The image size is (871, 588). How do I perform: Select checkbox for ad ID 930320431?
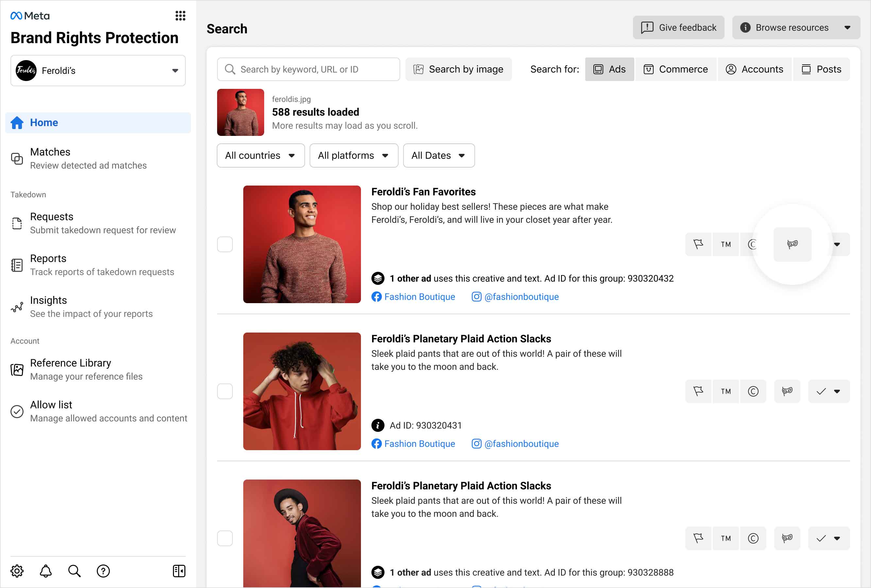click(x=225, y=391)
